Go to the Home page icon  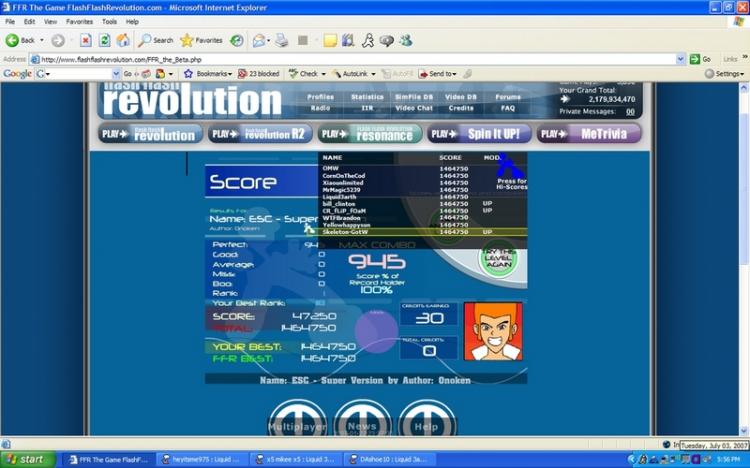pyautogui.click(x=123, y=41)
